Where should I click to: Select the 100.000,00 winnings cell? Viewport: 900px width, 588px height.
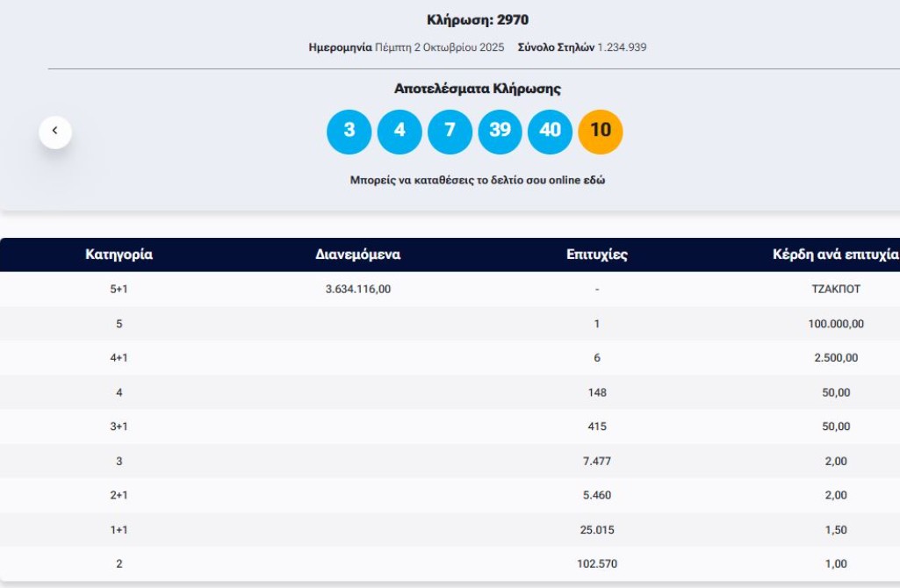tap(836, 324)
